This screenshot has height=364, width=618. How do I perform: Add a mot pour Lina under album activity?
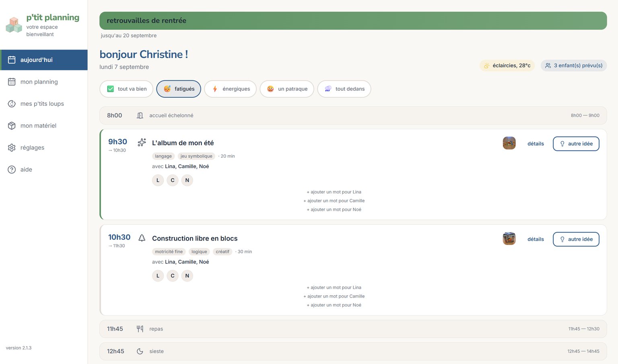(x=334, y=192)
